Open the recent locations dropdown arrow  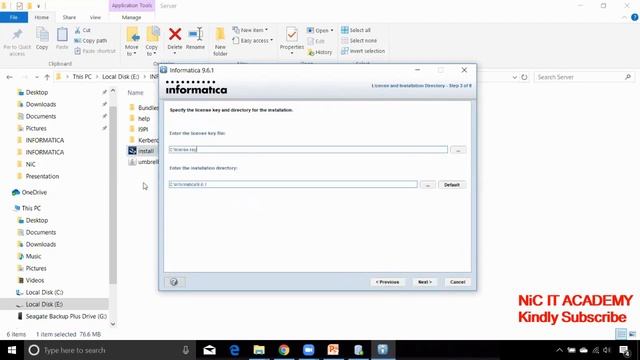click(37, 77)
